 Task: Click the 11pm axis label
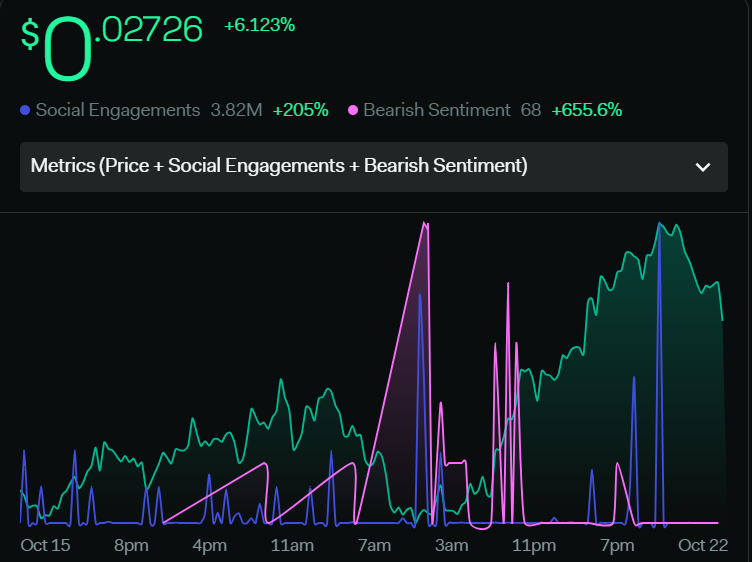point(534,545)
